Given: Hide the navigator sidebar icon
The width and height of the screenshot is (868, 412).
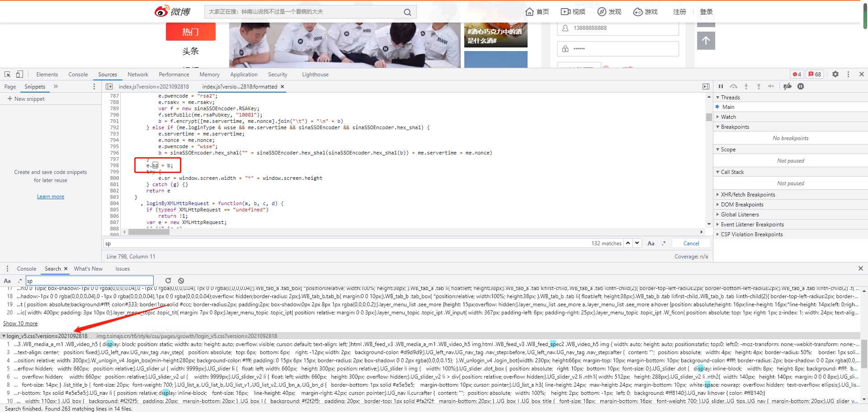Looking at the screenshot, I should [109, 86].
